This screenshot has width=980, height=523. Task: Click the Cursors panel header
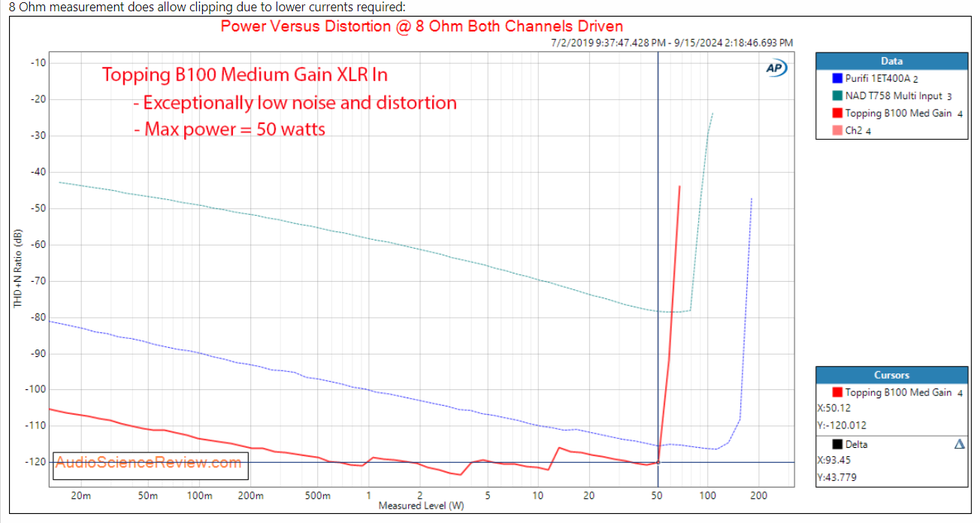[x=891, y=375]
